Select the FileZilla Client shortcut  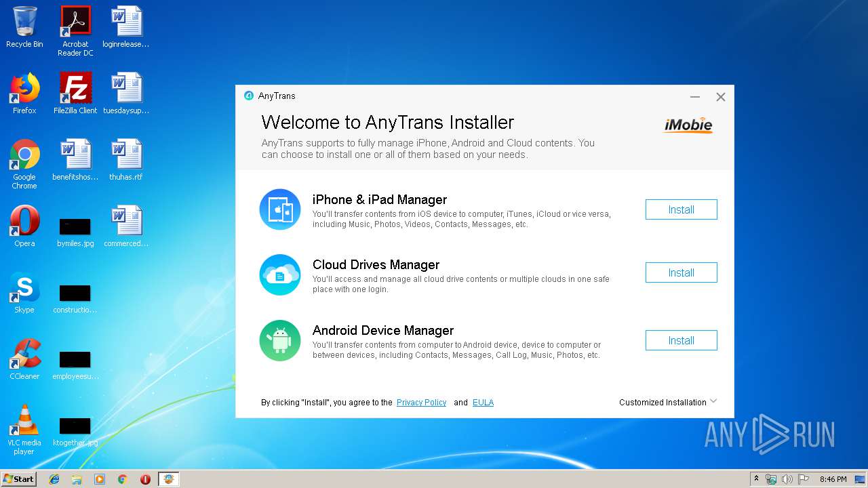(75, 94)
